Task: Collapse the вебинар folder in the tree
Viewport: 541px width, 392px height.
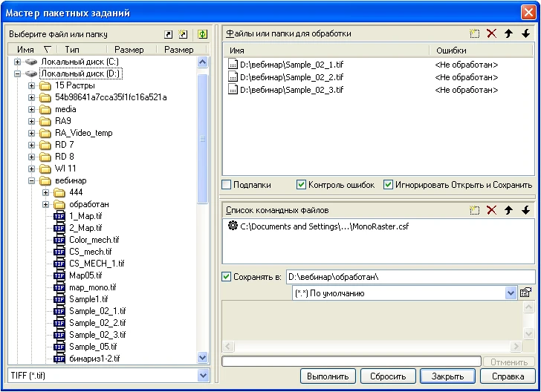Action: pos(32,180)
